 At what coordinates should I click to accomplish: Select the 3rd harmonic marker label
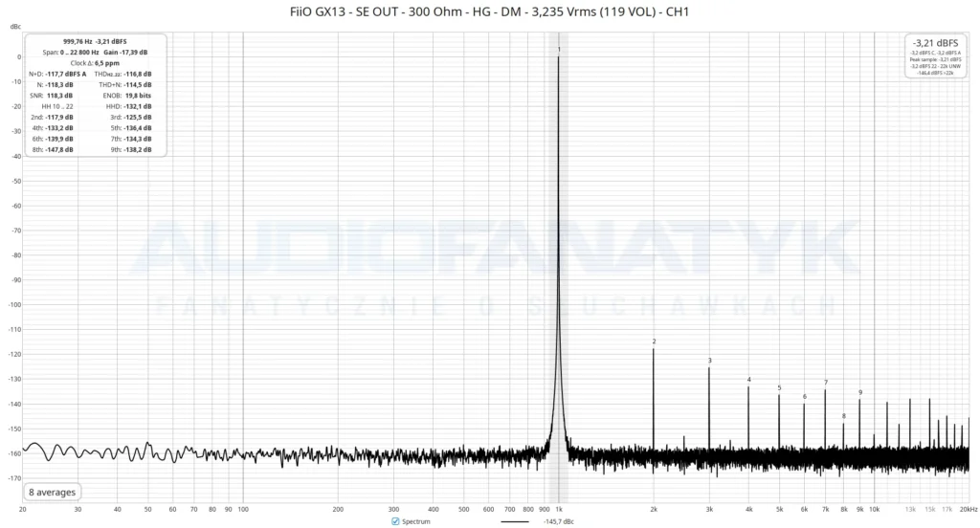(x=709, y=361)
